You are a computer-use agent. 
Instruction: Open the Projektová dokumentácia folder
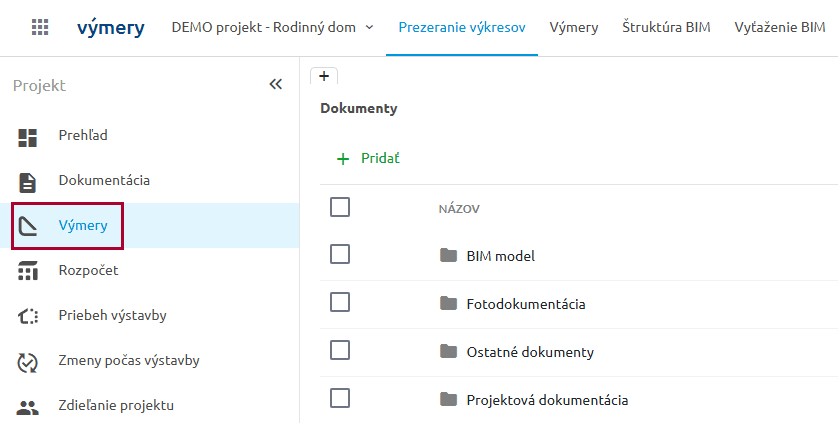[546, 400]
